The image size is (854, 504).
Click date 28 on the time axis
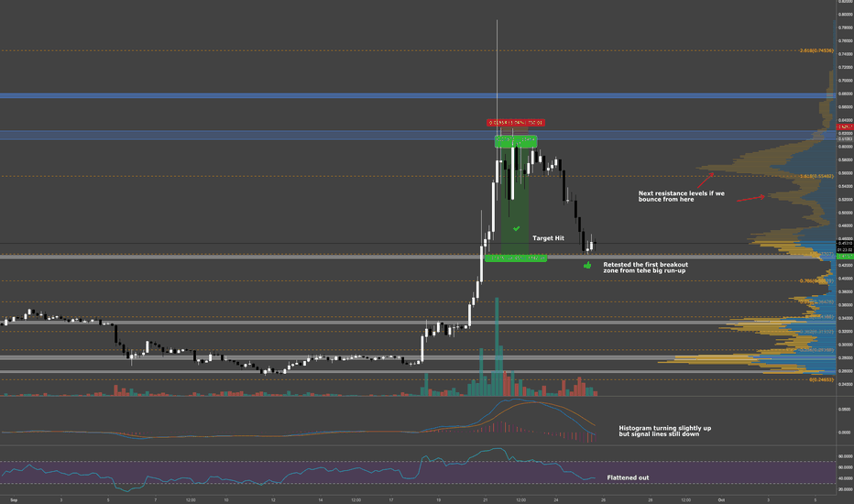point(651,499)
